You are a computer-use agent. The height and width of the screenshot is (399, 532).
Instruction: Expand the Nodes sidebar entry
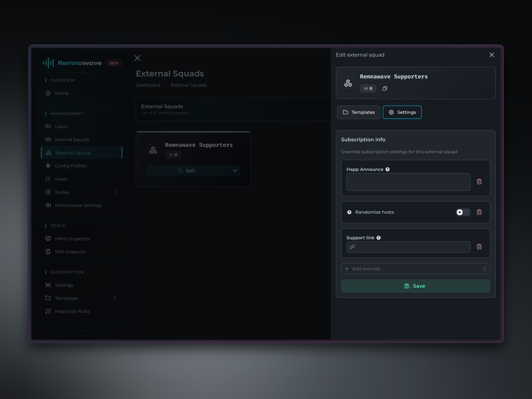coord(115,192)
